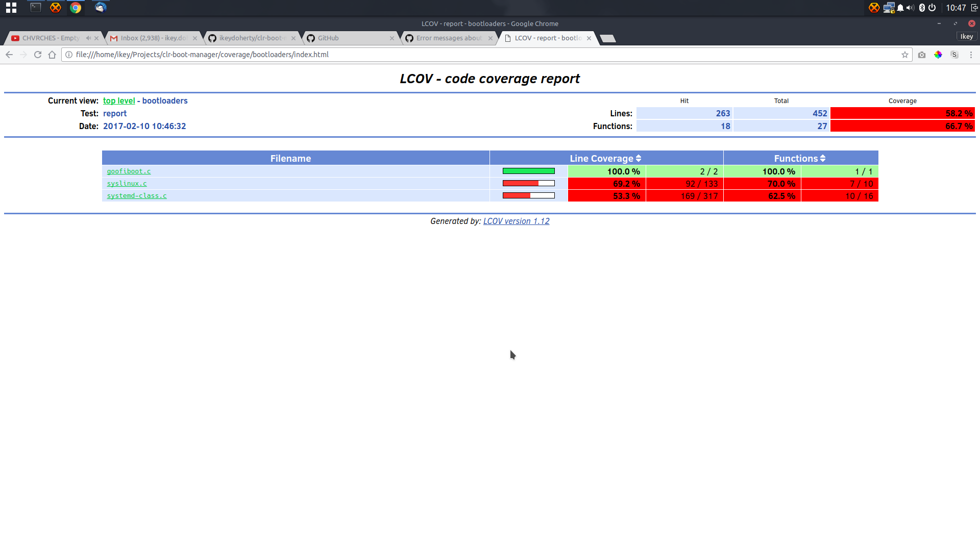Click the date 2017-02-10 10:46:32
Screen dimensions: 980x551
(144, 127)
